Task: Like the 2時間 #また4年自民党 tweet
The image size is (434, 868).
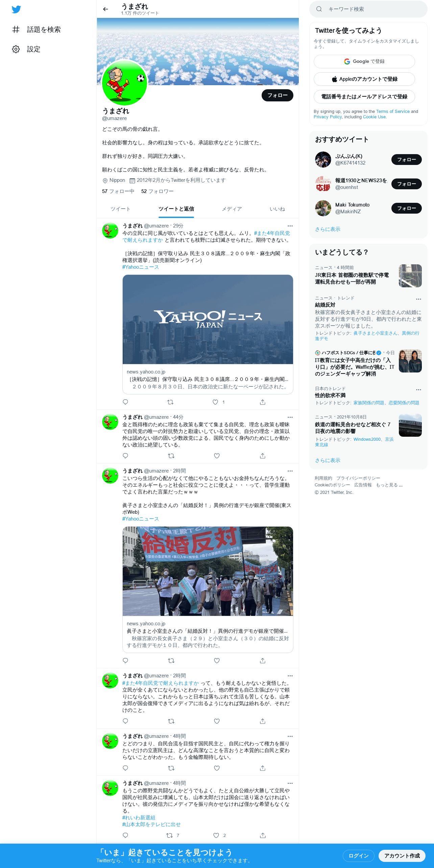Action: tap(217, 721)
